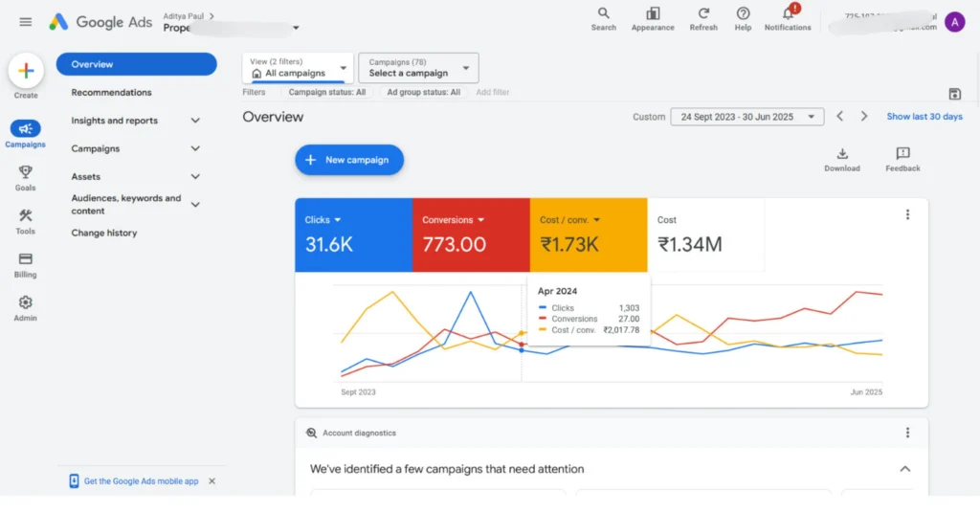980x513 pixels.
Task: Click Show last 30 days link
Action: click(x=924, y=117)
